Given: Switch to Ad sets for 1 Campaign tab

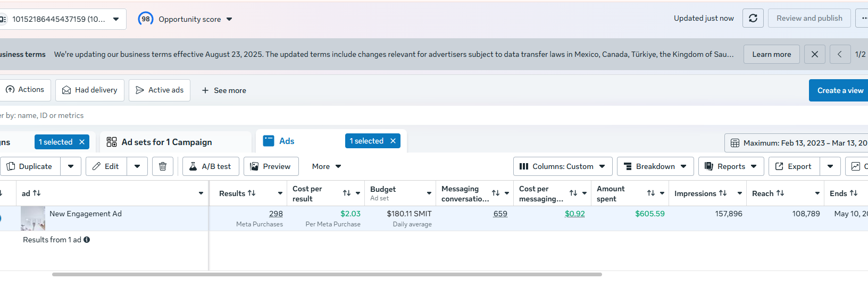Looking at the screenshot, I should pyautogui.click(x=166, y=142).
